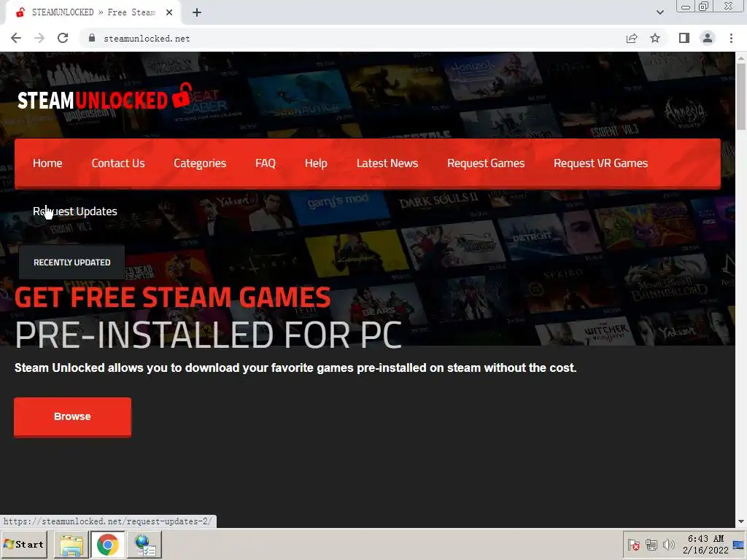This screenshot has width=747, height=560.
Task: Click the Action Center flag tray icon
Action: click(633, 545)
